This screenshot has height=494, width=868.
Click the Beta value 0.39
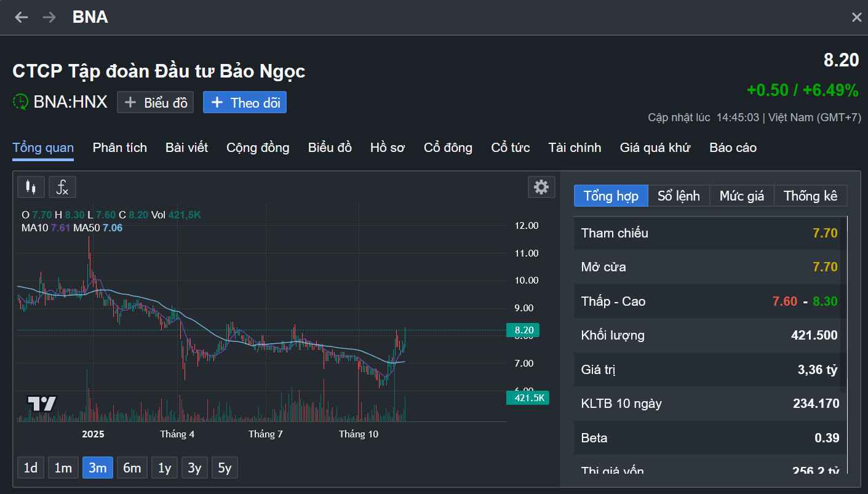(x=827, y=438)
